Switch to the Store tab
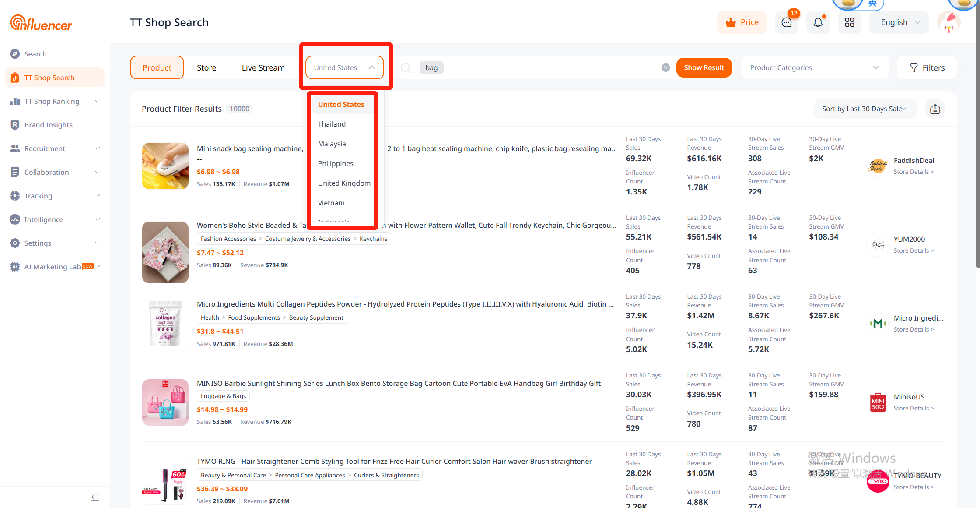The height and width of the screenshot is (508, 980). [206, 67]
